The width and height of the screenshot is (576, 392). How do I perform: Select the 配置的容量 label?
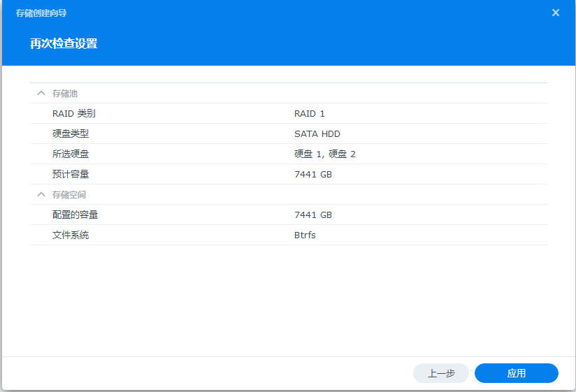(75, 215)
